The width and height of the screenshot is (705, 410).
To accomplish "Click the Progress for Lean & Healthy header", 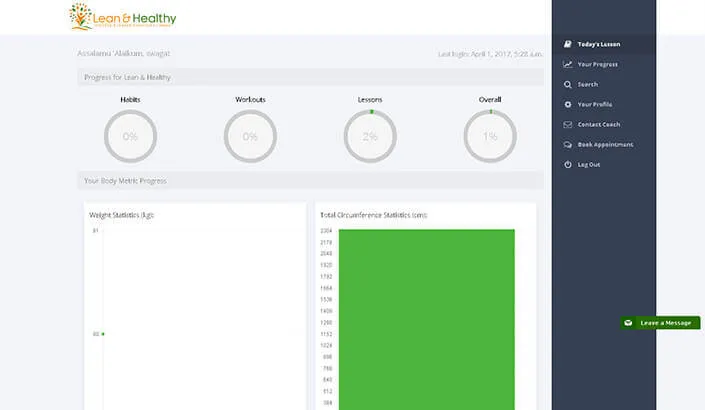I will pos(311,77).
